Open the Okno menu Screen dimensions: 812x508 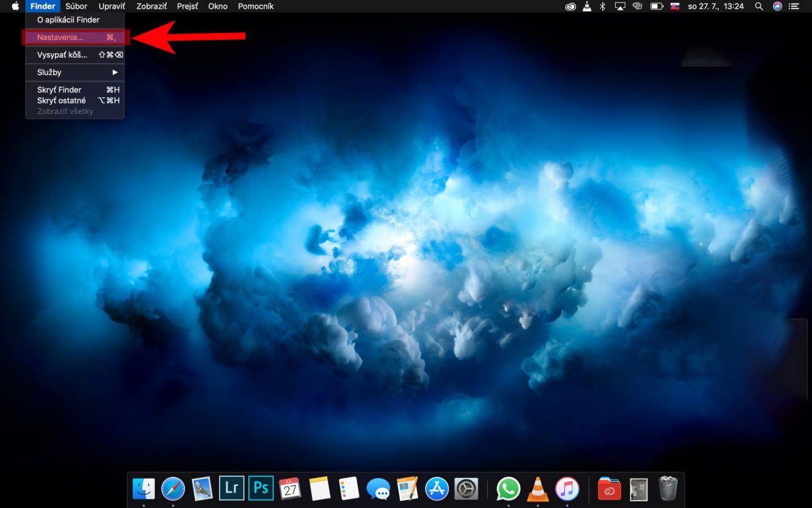point(218,6)
